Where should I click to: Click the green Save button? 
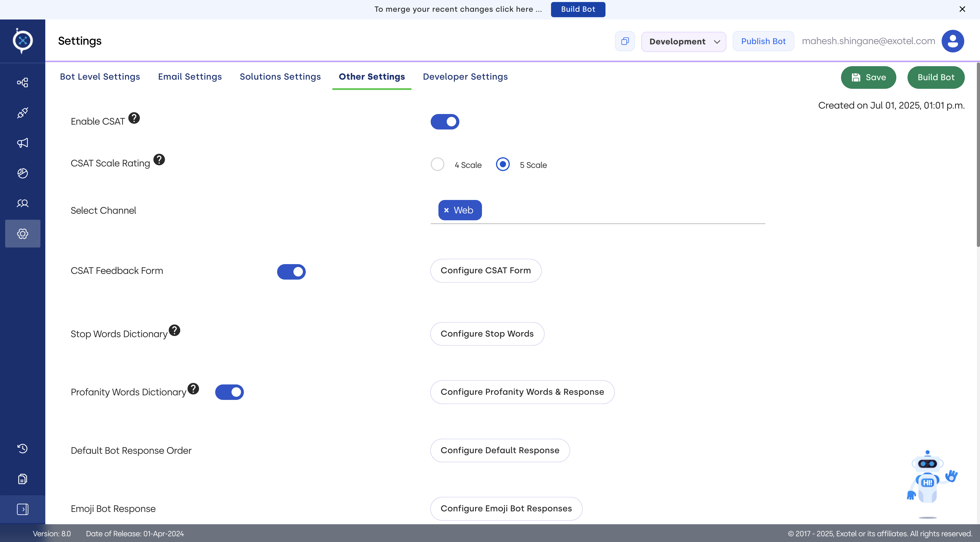point(868,77)
